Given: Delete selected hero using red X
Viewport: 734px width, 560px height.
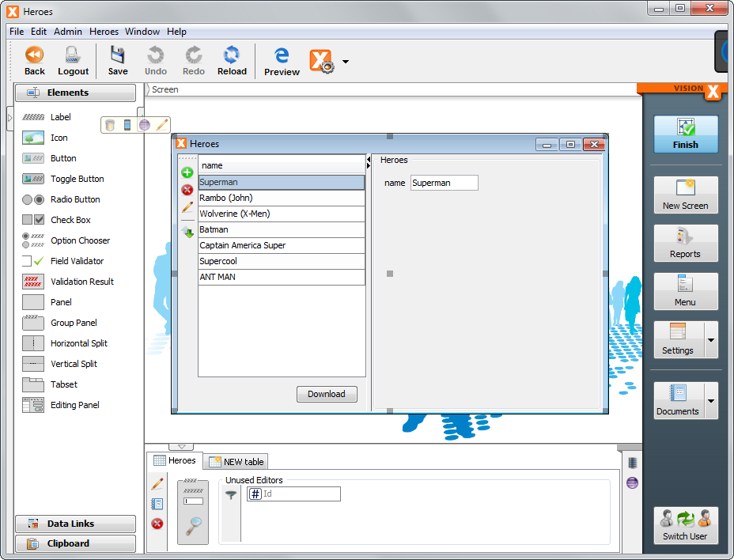Looking at the screenshot, I should 186,190.
